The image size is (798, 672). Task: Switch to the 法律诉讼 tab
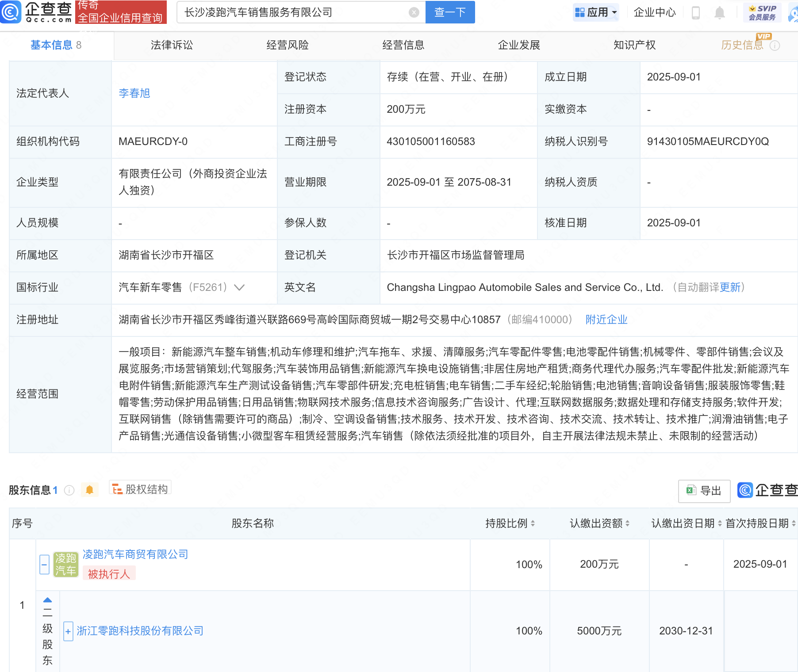172,45
